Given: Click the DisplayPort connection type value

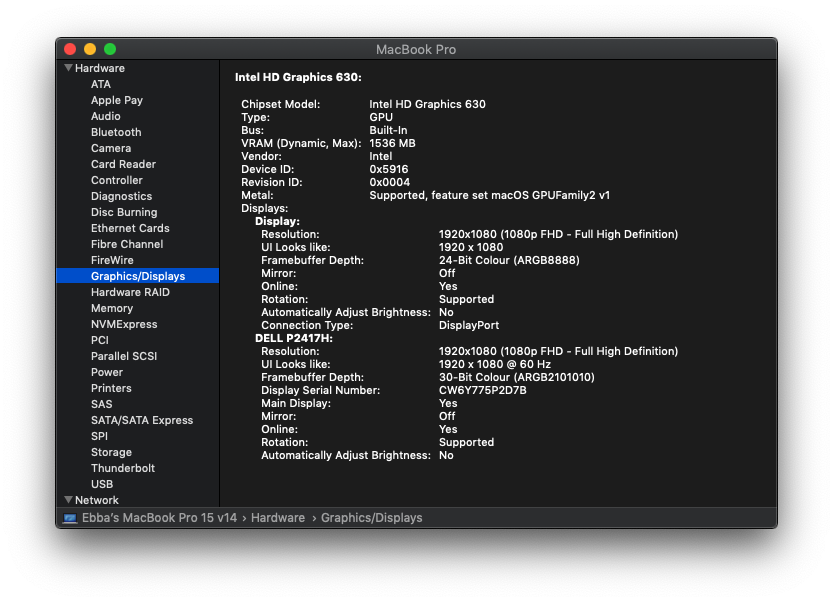Looking at the screenshot, I should pyautogui.click(x=469, y=325).
